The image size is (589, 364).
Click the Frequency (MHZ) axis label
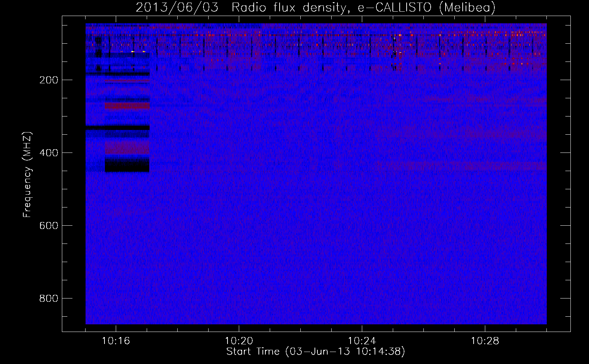tap(27, 175)
